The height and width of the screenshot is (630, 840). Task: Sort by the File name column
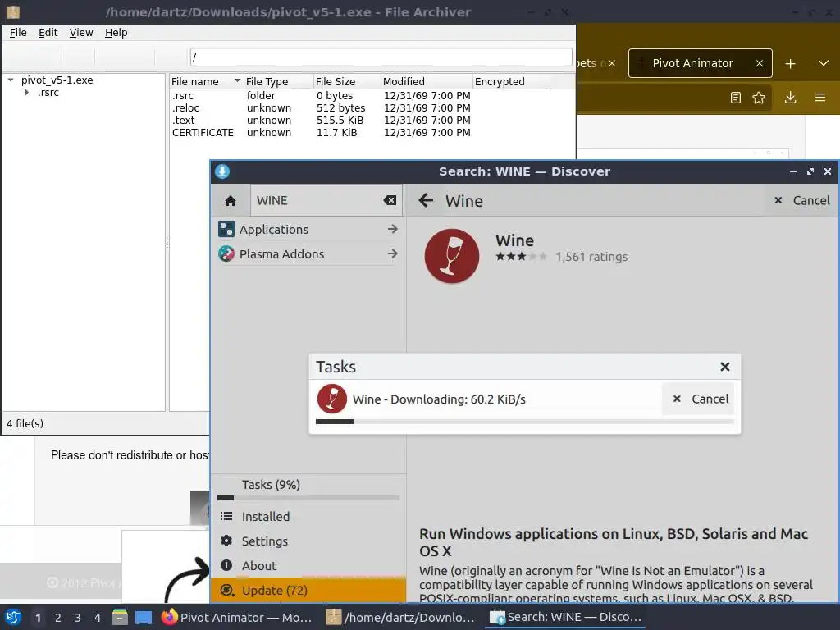(206, 81)
